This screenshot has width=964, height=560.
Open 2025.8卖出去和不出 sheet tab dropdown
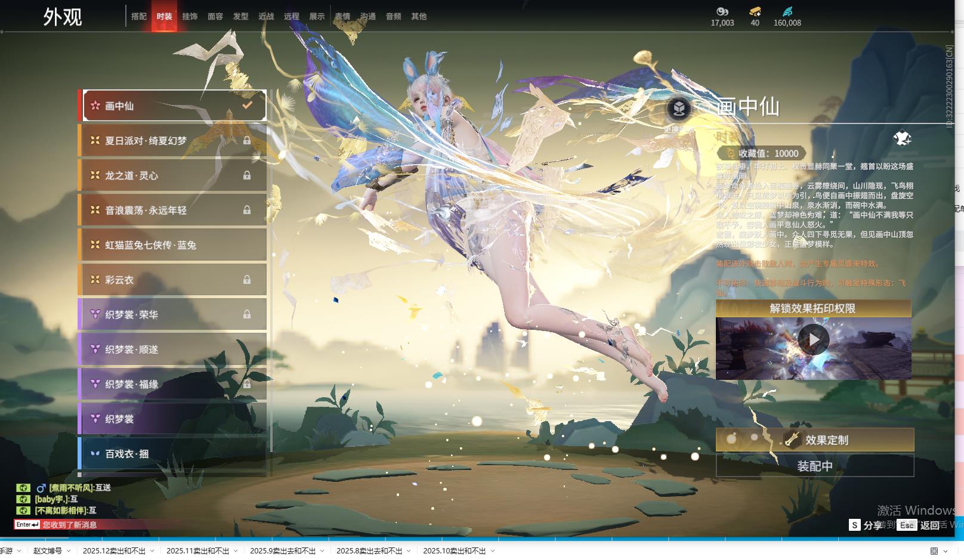click(x=409, y=551)
